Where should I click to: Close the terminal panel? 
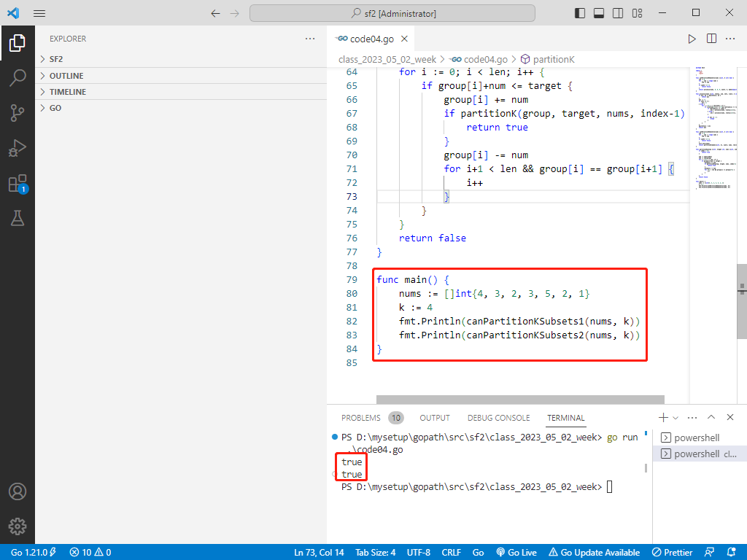[730, 417]
